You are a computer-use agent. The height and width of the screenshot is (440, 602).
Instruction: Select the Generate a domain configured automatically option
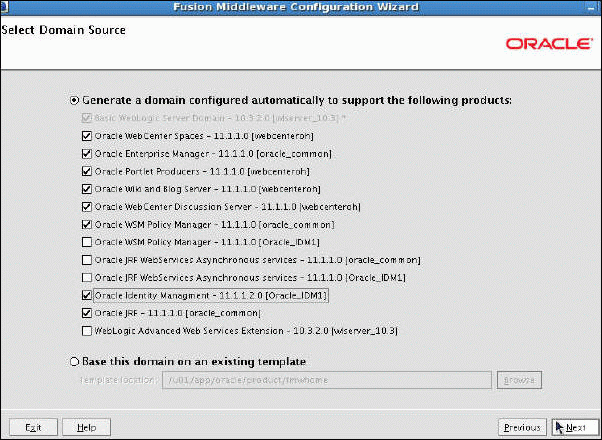[75, 100]
